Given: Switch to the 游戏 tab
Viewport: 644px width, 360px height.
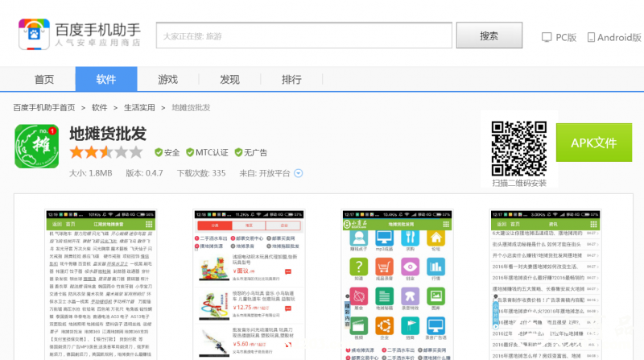Looking at the screenshot, I should pos(168,79).
